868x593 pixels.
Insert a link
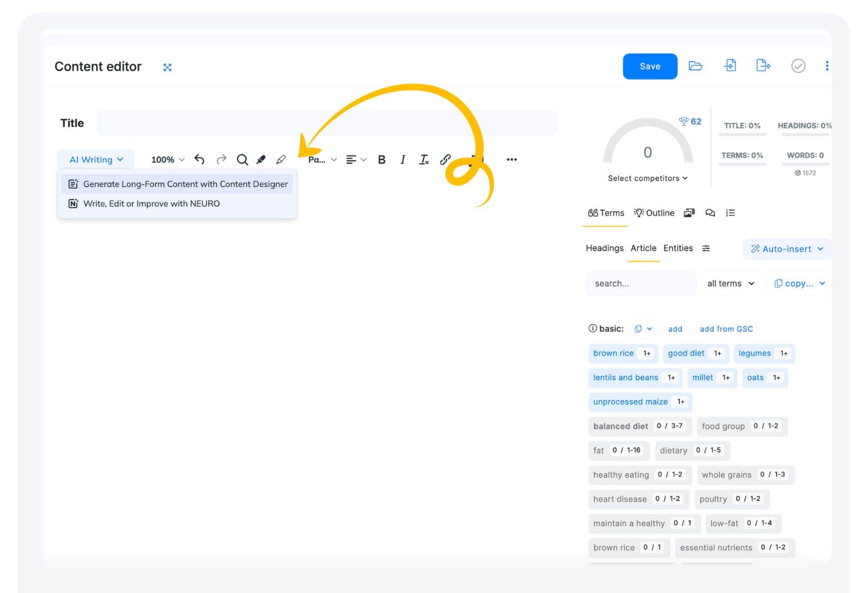(x=446, y=159)
